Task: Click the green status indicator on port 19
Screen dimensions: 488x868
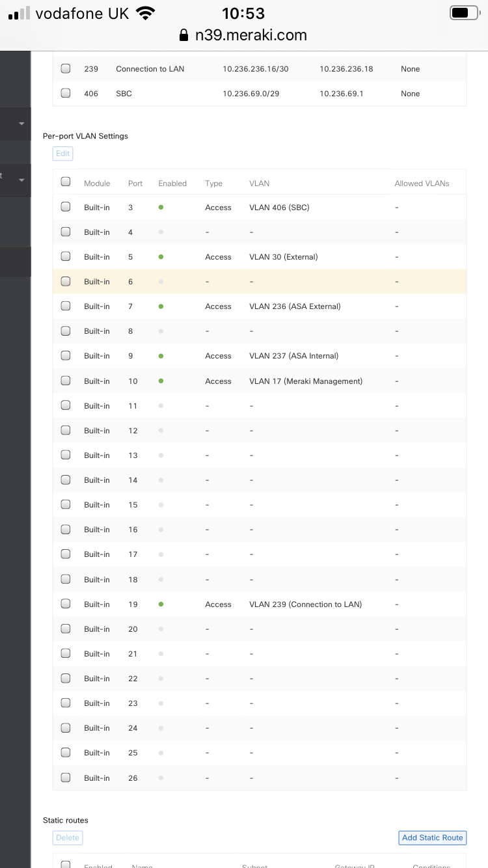Action: pos(161,603)
